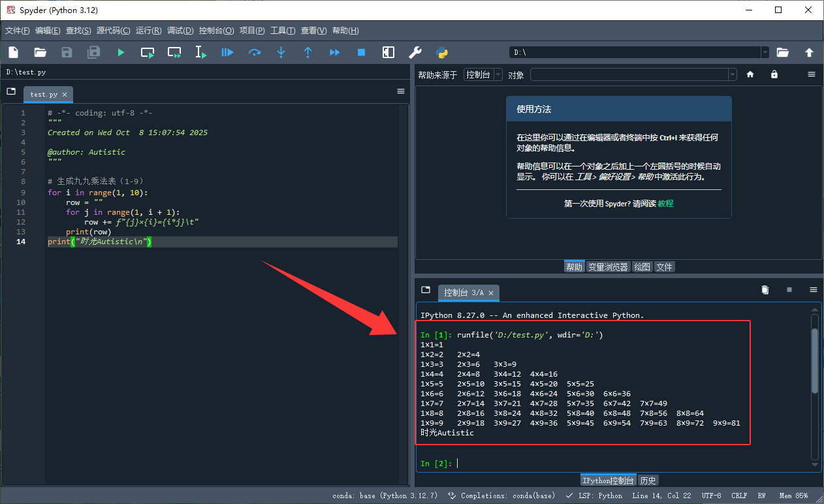Clear the console with trash icon
This screenshot has width=824, height=504.
(765, 289)
